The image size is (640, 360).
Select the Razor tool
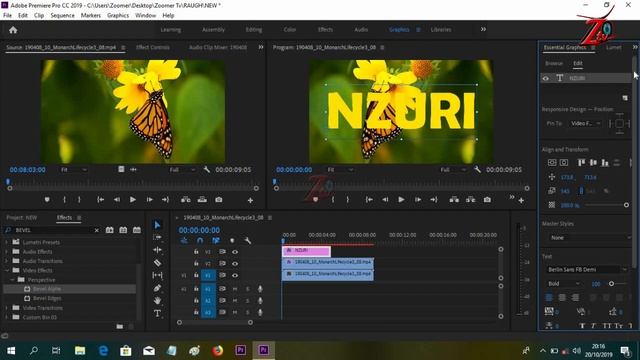157,263
